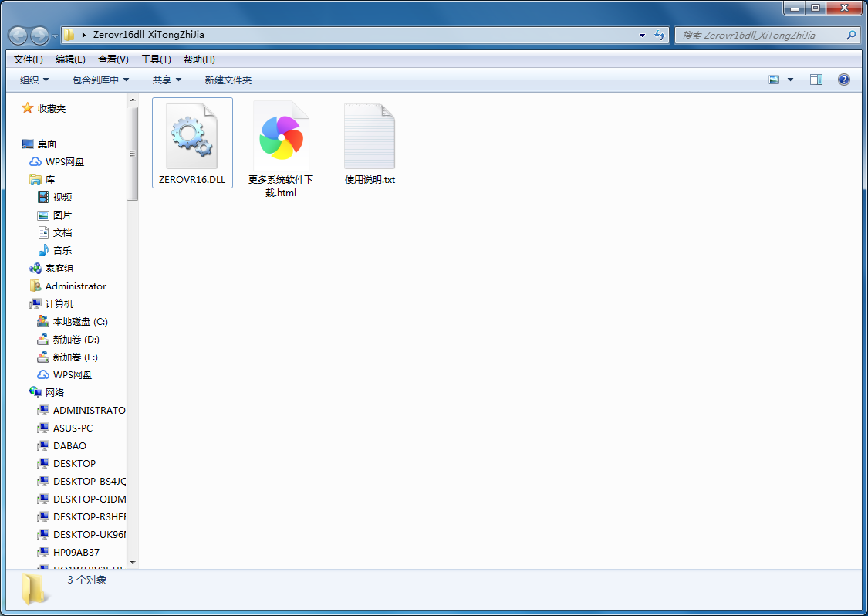Click the Back navigation arrow button
The height and width of the screenshot is (616, 868).
(19, 36)
